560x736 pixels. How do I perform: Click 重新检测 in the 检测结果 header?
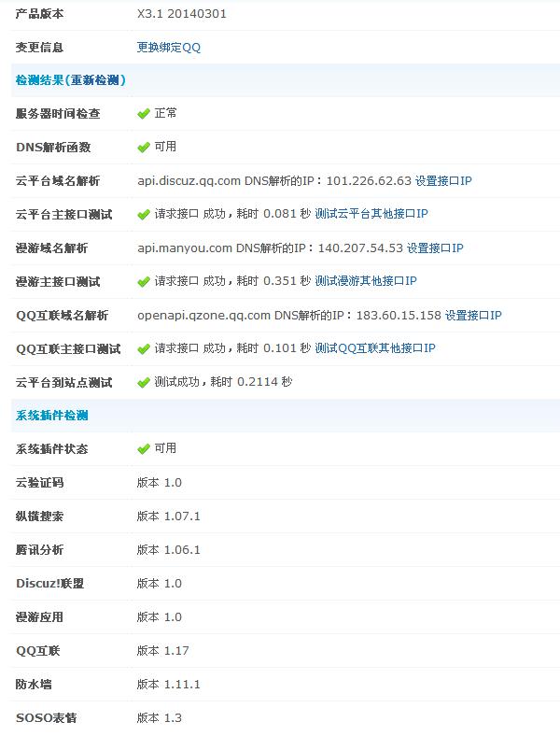click(95, 80)
